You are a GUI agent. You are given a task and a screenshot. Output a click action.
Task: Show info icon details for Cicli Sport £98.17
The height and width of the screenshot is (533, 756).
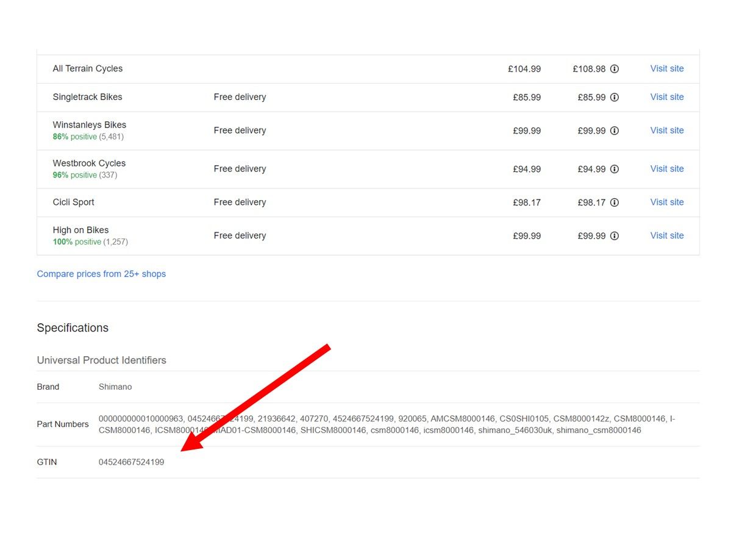(615, 202)
